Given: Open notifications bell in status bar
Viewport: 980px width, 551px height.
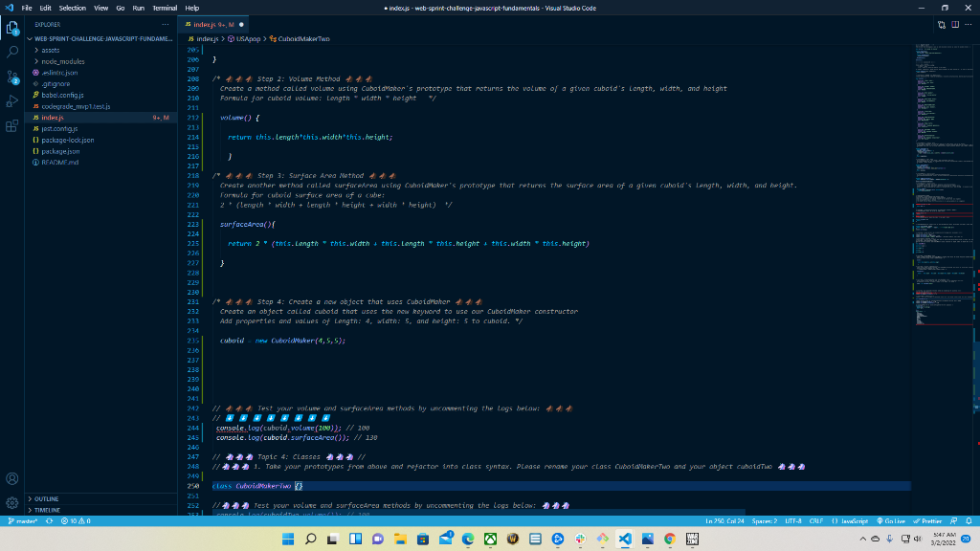Looking at the screenshot, I should point(969,521).
